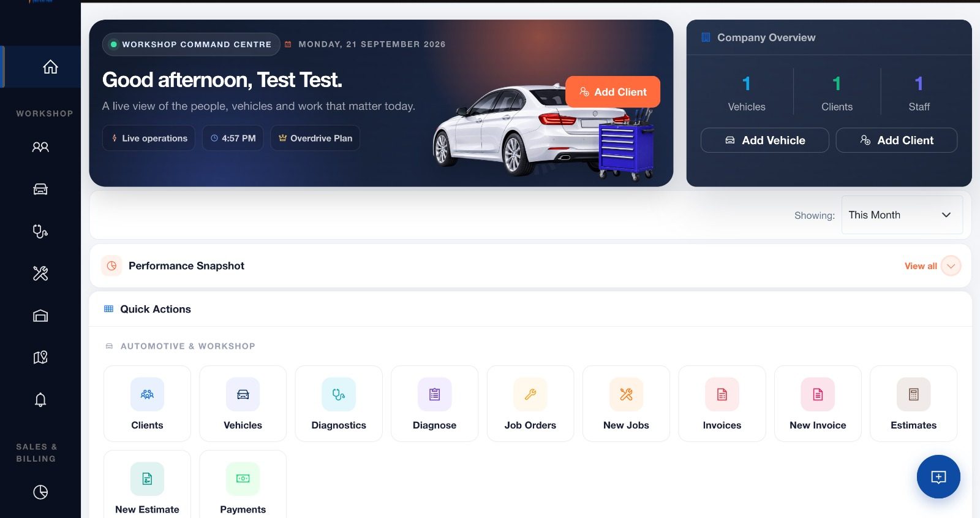Open the Estimates quick action card

pos(914,403)
